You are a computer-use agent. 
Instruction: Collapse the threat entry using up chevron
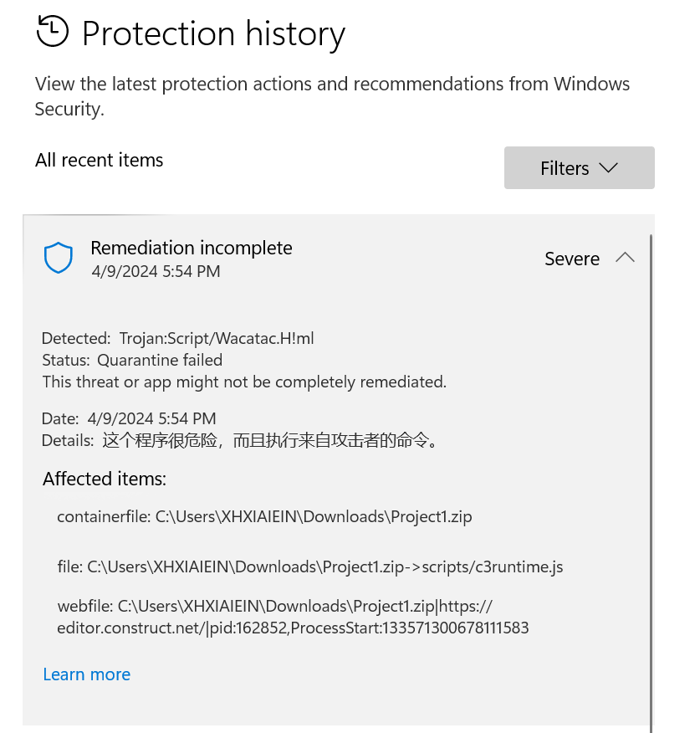[626, 258]
